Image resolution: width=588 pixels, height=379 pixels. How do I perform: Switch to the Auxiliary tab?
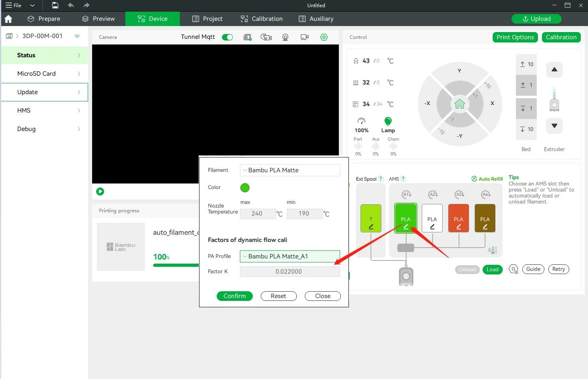pyautogui.click(x=316, y=19)
